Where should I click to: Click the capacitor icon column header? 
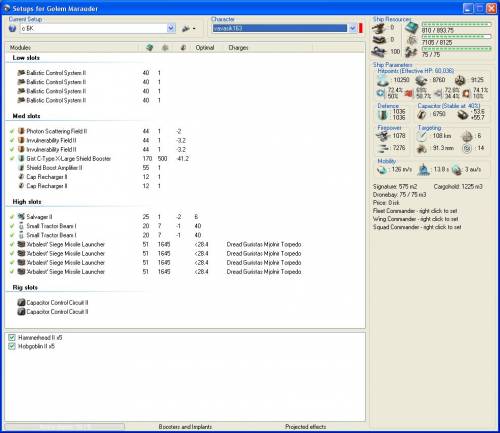point(183,48)
